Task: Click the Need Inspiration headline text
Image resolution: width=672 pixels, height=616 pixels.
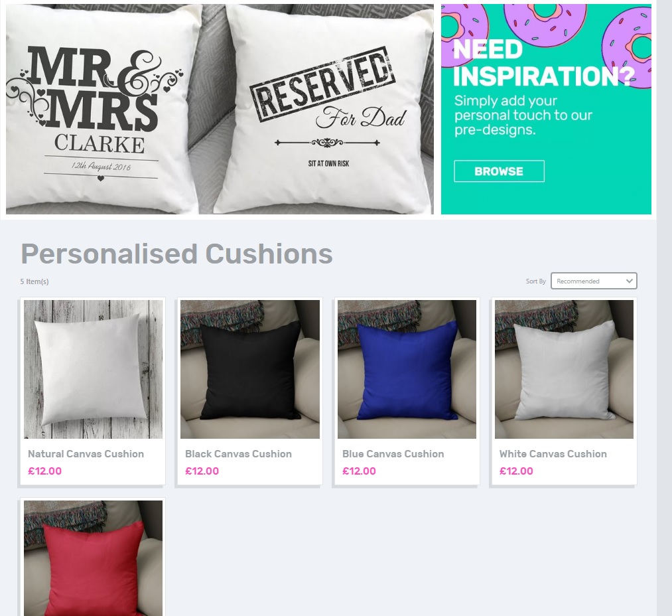Action: 543,62
